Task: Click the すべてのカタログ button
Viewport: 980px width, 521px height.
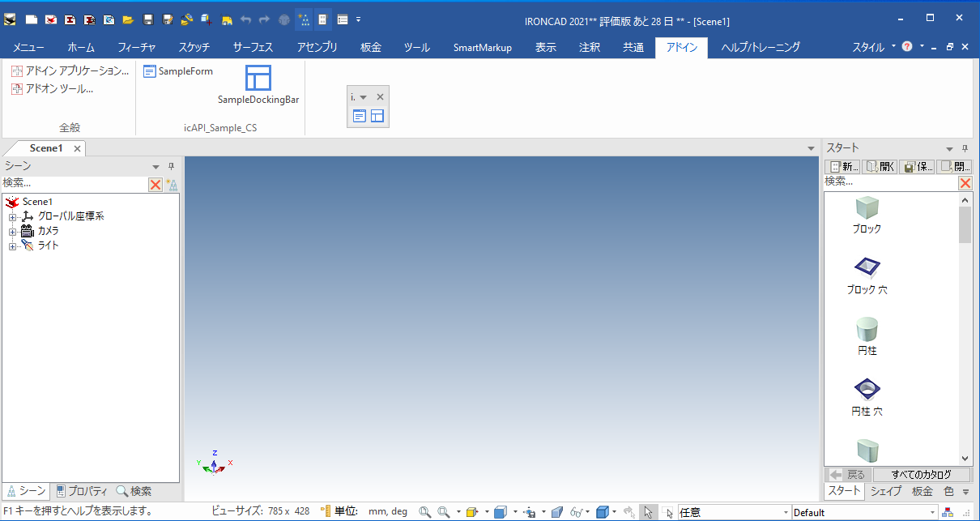Action: coord(920,475)
